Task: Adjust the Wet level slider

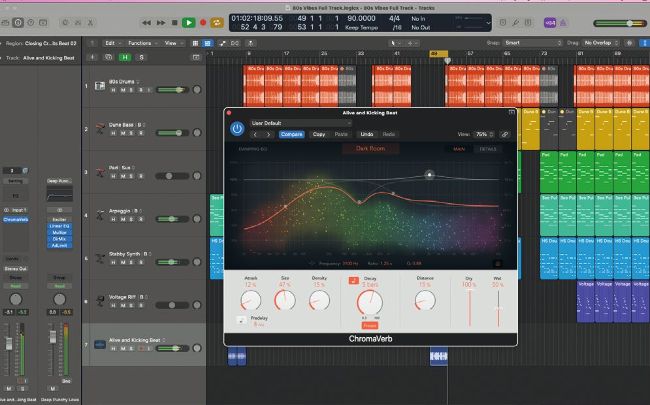Action: pyautogui.click(x=498, y=308)
